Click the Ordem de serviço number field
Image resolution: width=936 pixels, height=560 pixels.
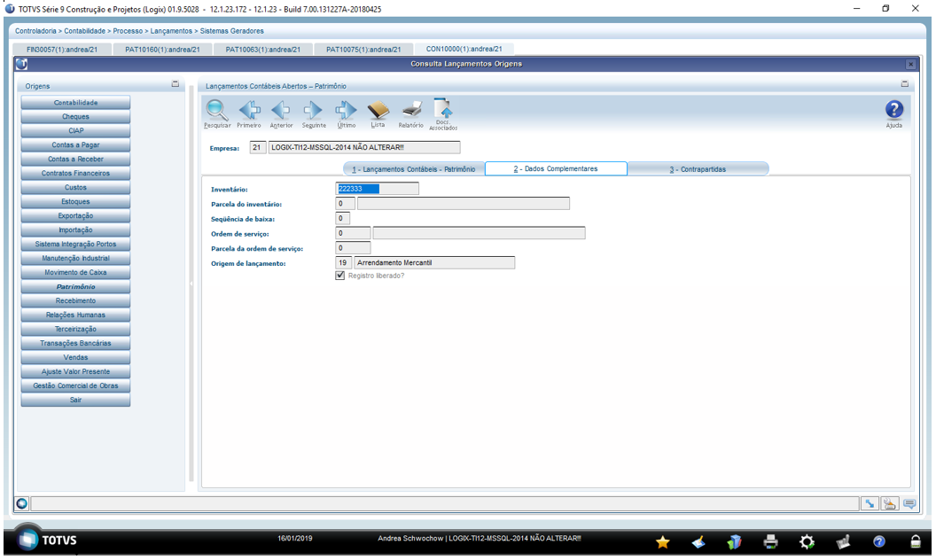coord(353,233)
